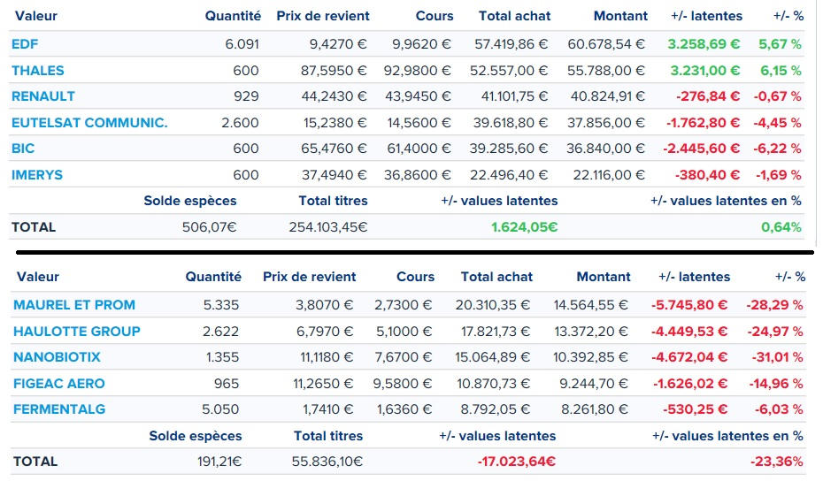The height and width of the screenshot is (504, 823).
Task: Open the HAULOTTE GROUP link
Action: [x=77, y=332]
